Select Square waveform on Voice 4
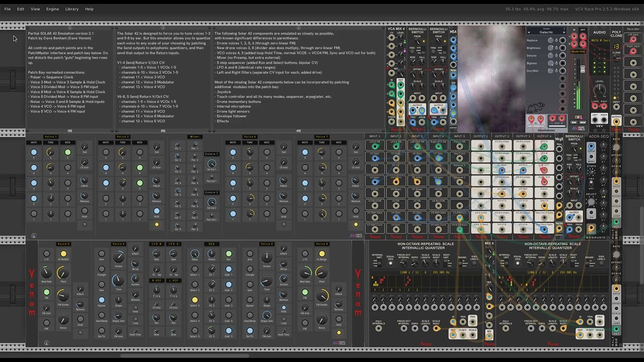Image resolution: width=644 pixels, height=362 pixels. 102,300
